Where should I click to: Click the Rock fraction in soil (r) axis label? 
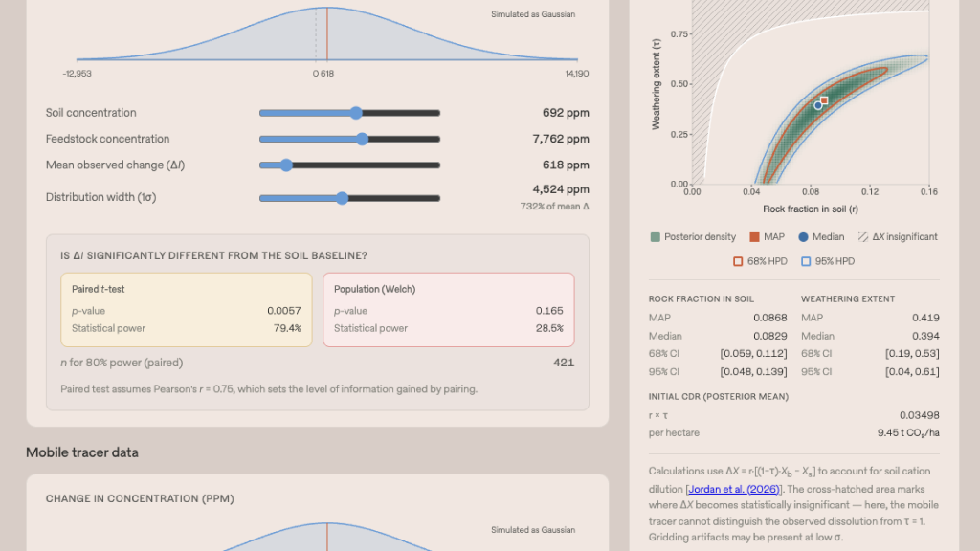coord(810,209)
